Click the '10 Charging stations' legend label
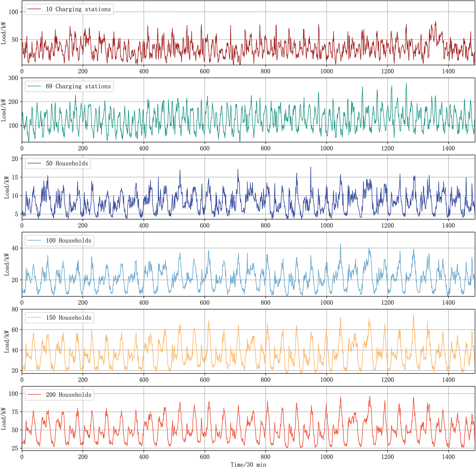 point(78,9)
